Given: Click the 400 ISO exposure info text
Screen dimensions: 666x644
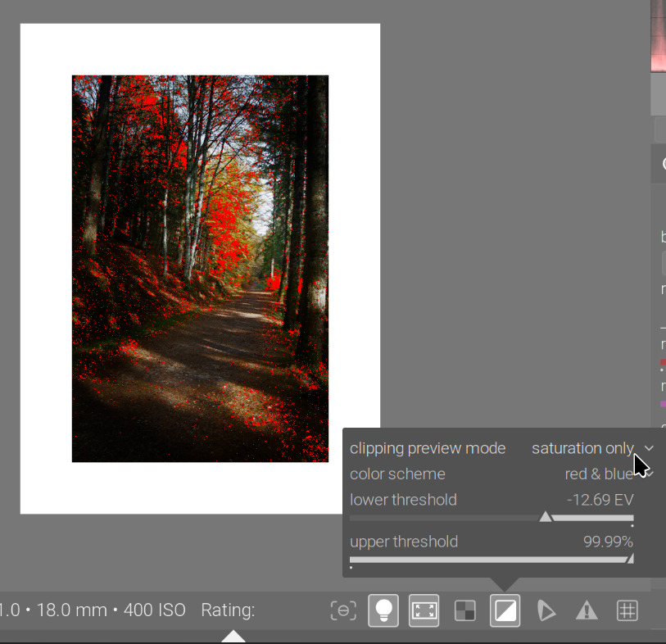Looking at the screenshot, I should [154, 610].
